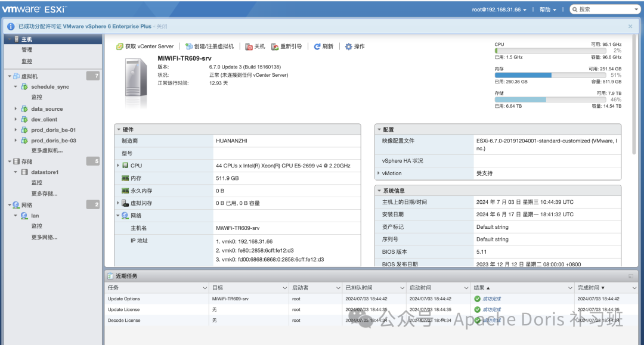Click the recent tasks panel icon
Viewport: 644px width, 345px height.
click(x=110, y=276)
